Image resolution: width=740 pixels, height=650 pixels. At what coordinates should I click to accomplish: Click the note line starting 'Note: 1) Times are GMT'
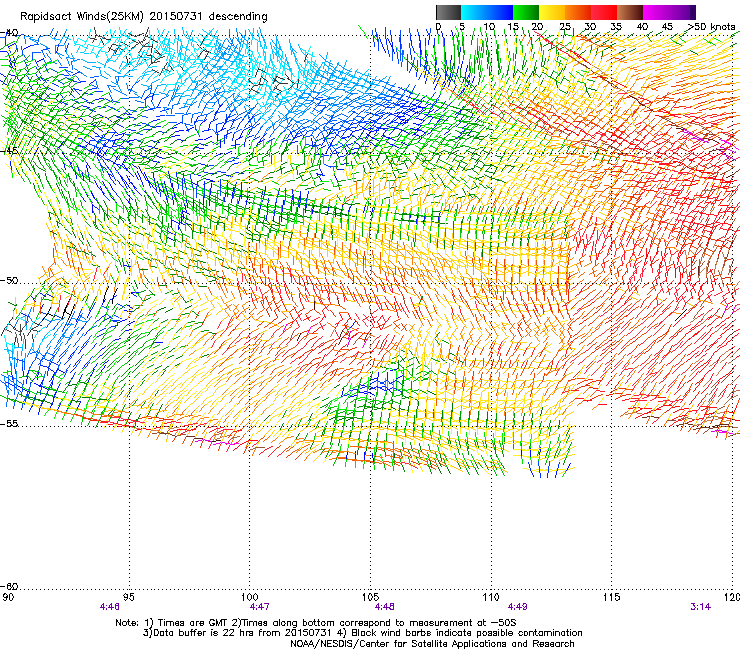tap(316, 623)
